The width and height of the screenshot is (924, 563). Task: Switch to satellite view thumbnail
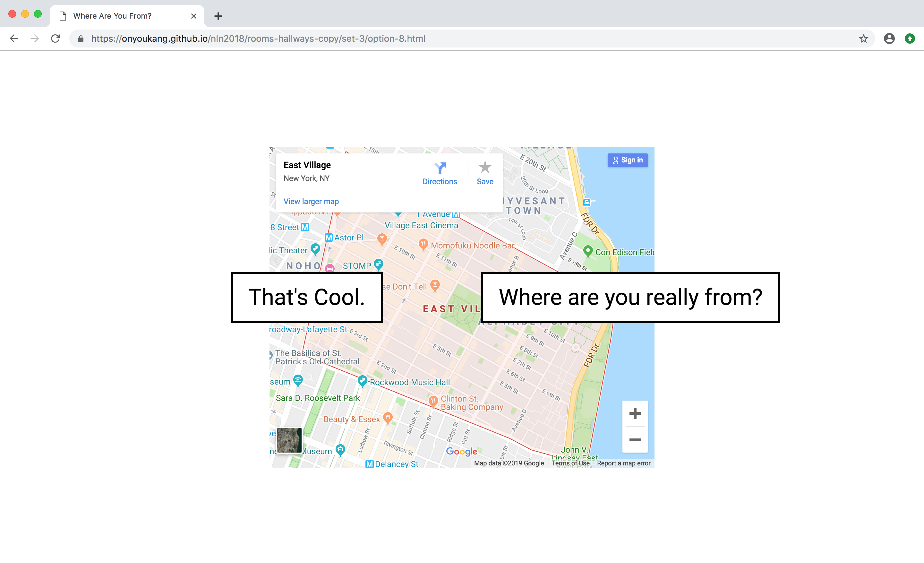point(289,440)
